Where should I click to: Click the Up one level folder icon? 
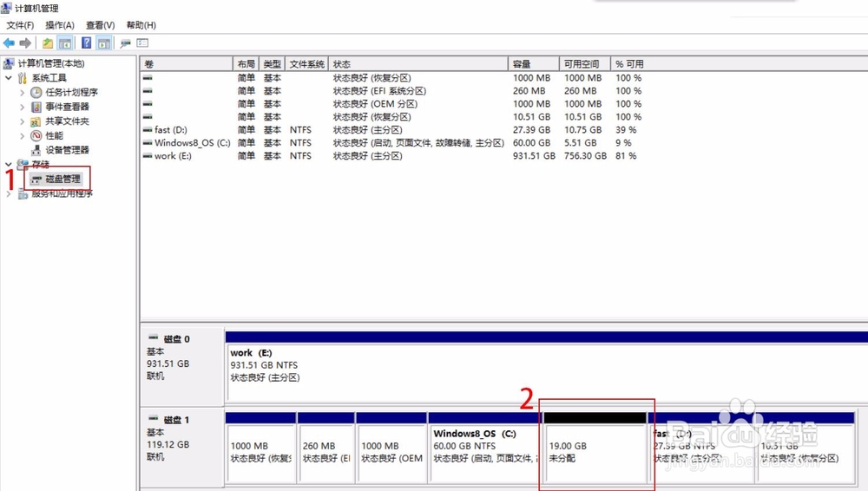tap(48, 43)
